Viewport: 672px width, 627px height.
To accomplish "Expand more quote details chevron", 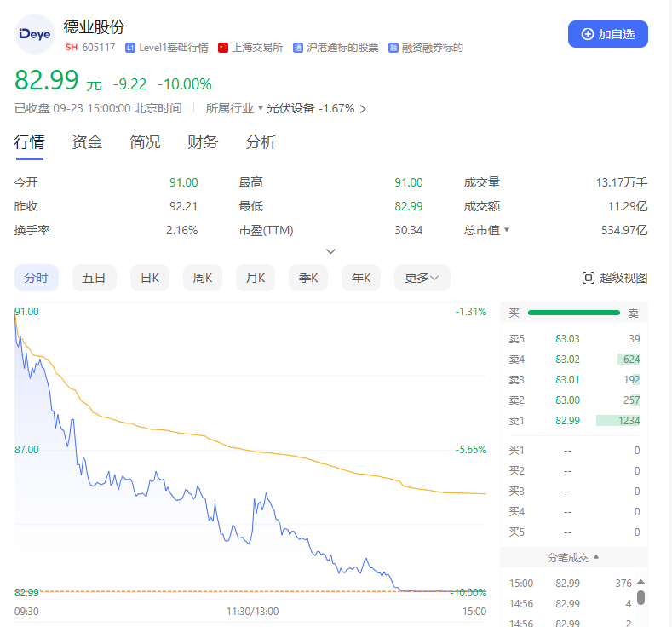I will [x=331, y=251].
